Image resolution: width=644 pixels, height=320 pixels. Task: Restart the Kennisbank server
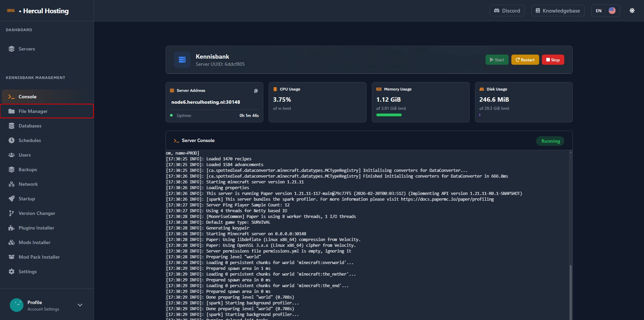click(525, 60)
